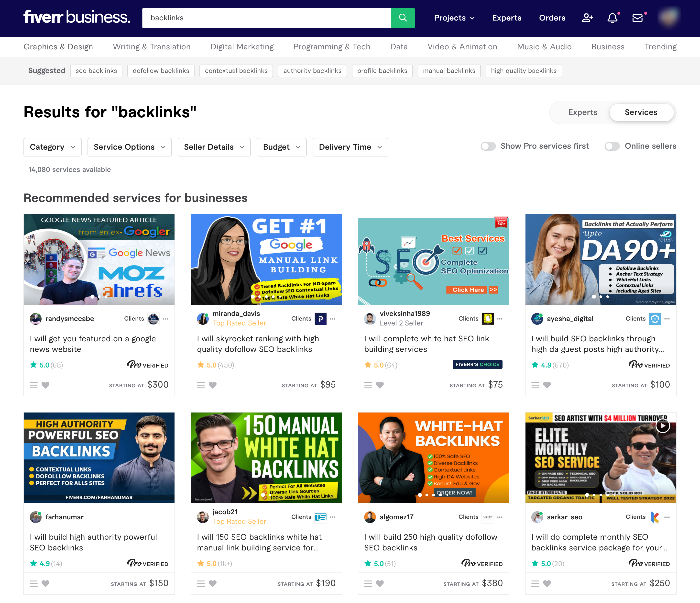Heart the algomez17 gig
700x603 pixels.
pos(380,583)
